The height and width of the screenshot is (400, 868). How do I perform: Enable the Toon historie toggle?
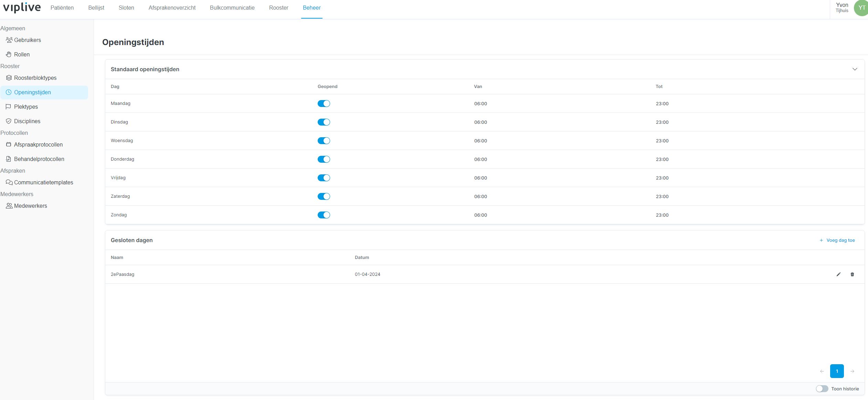tap(822, 389)
